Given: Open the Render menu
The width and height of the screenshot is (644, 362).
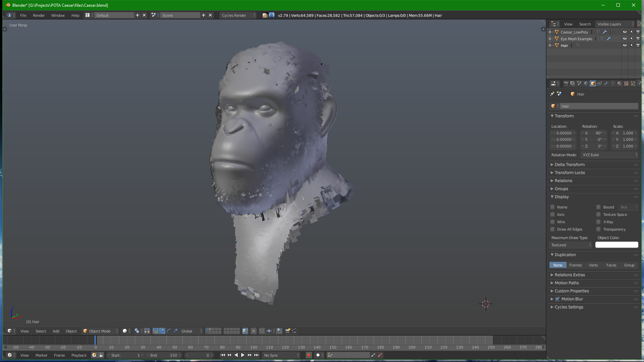Looking at the screenshot, I should (39, 15).
